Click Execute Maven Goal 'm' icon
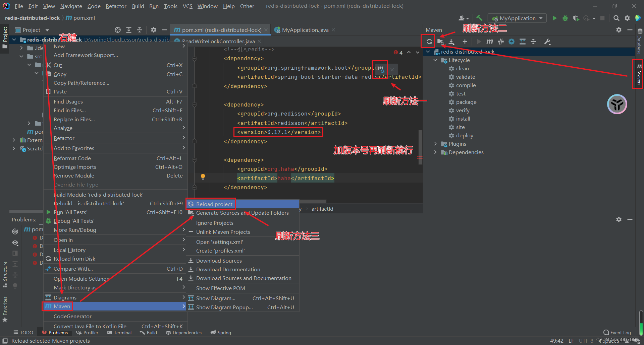This screenshot has width=644, height=345. coord(490,42)
